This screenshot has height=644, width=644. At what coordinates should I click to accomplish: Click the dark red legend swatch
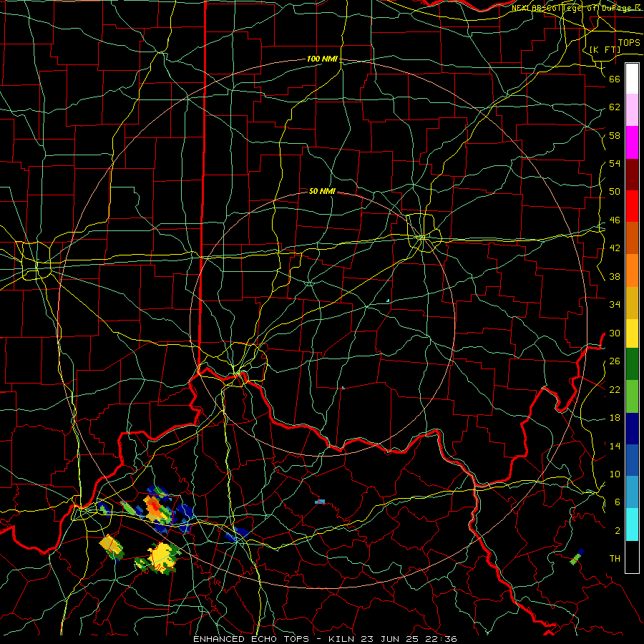pyautogui.click(x=632, y=175)
